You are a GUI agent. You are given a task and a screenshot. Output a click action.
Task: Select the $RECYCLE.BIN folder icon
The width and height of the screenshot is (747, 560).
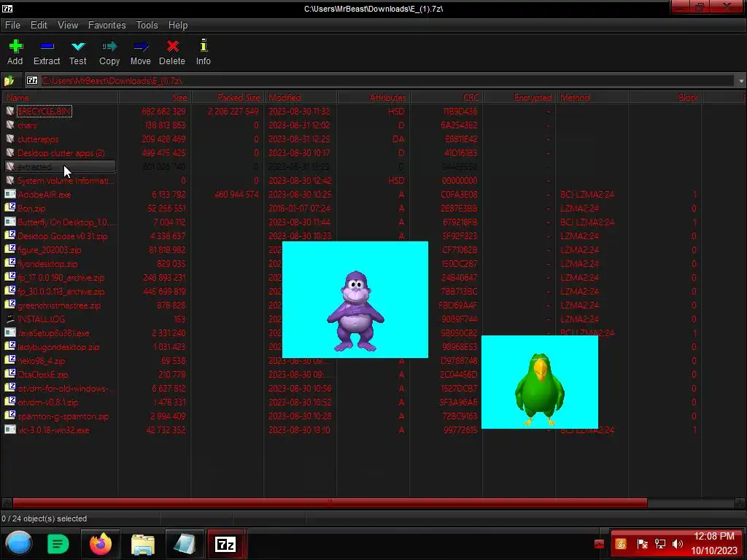click(x=10, y=111)
